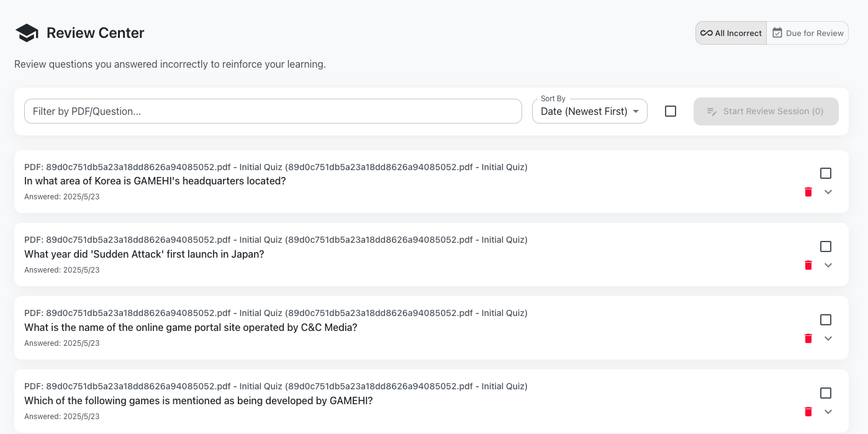Open the Sort By Date (Newest First) dropdown
The height and width of the screenshot is (434, 868).
[589, 112]
